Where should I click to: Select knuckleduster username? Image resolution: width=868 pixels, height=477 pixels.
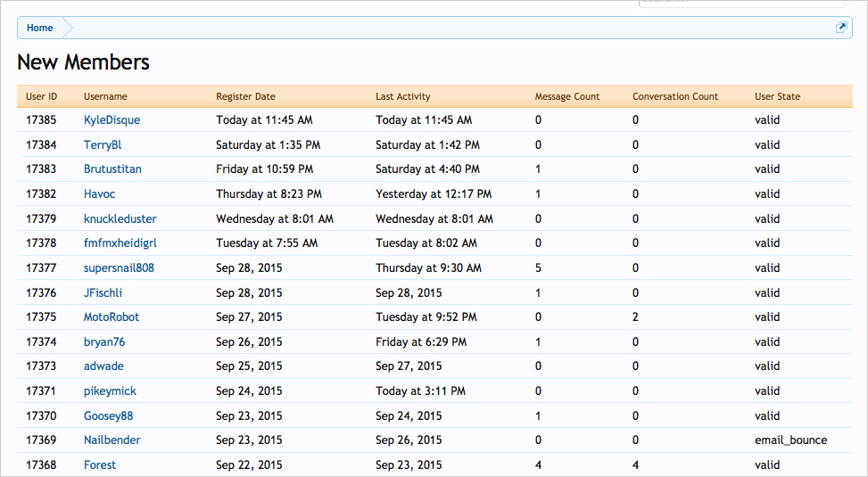pos(120,219)
